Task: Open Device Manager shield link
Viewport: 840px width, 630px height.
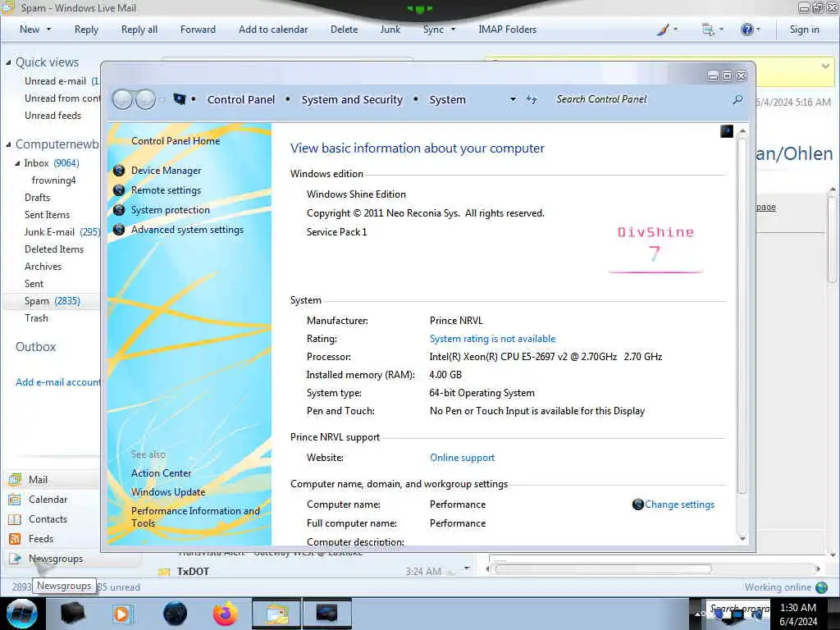Action: click(x=166, y=171)
